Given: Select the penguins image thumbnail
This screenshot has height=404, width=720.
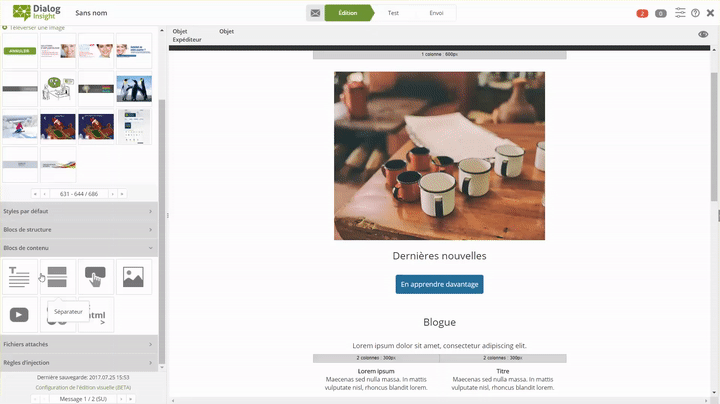Looking at the screenshot, I should tap(134, 89).
